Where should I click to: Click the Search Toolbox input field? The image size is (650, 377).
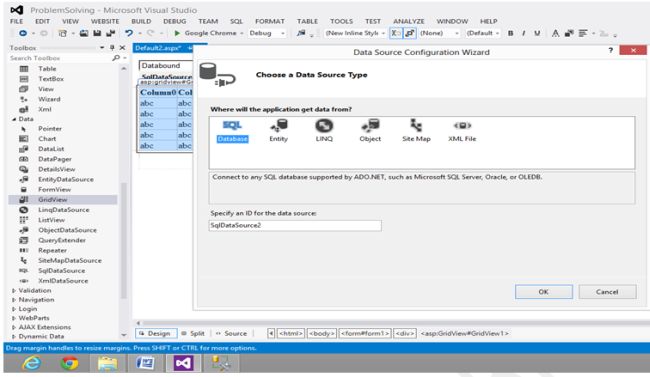point(60,58)
